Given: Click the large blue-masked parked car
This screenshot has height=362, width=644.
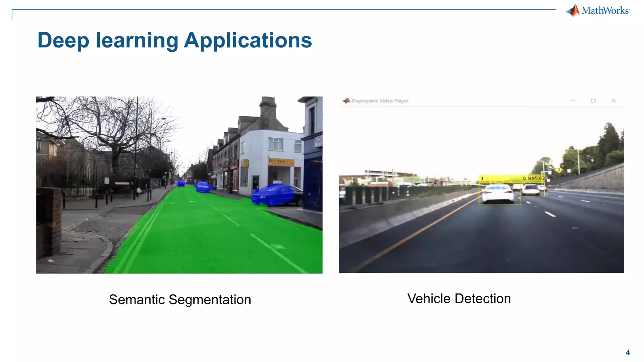Looking at the screenshot, I should pos(272,195).
